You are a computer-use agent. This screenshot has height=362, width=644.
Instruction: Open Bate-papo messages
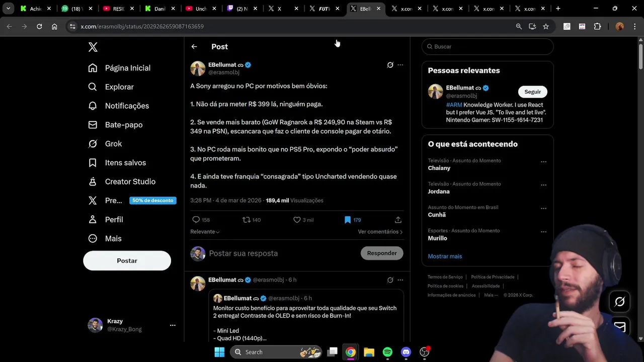point(115,125)
